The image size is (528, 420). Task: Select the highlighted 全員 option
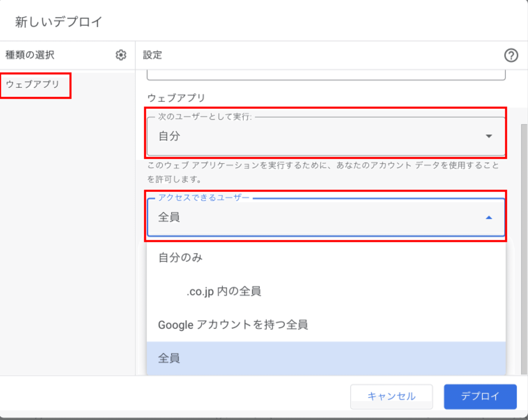click(169, 358)
